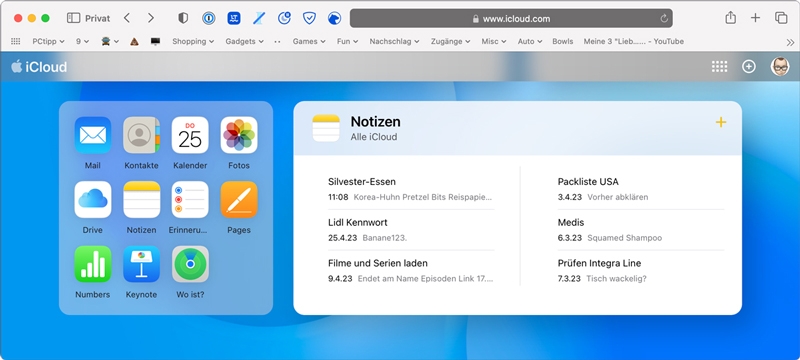Image resolution: width=800 pixels, height=360 pixels.
Task: Open the Share menu
Action: tap(731, 18)
